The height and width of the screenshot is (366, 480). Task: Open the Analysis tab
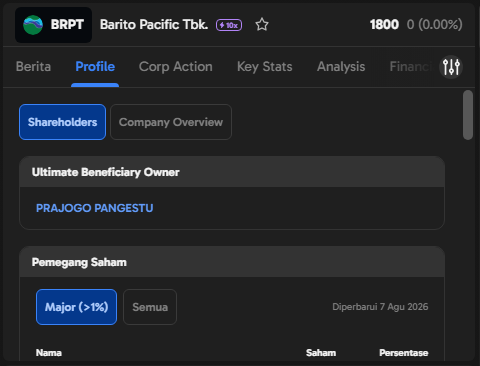[341, 67]
